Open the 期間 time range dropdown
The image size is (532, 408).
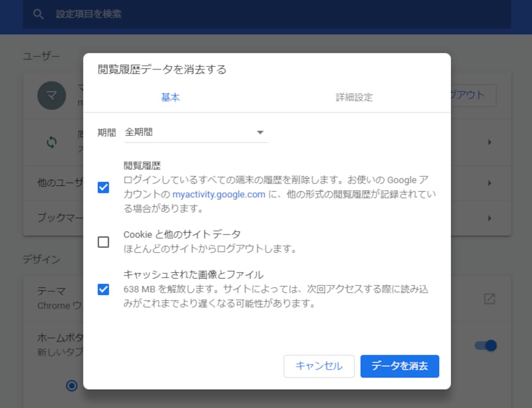[x=196, y=132]
